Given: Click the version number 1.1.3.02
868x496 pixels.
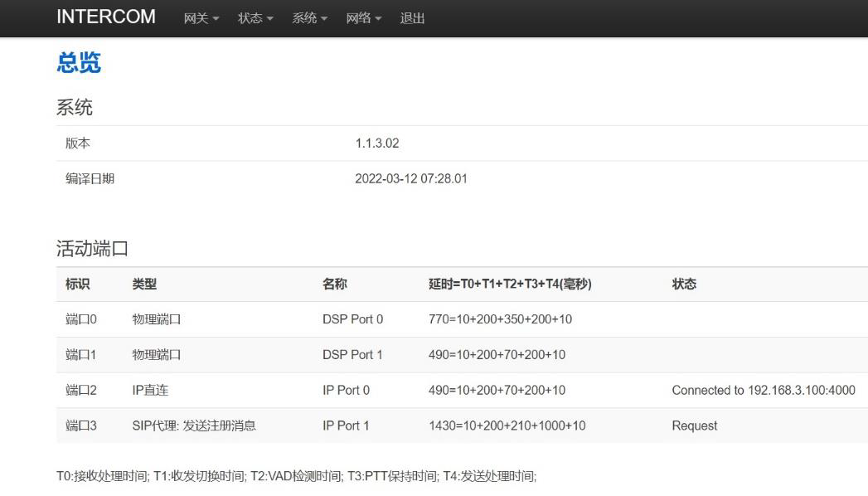Looking at the screenshot, I should pos(377,143).
